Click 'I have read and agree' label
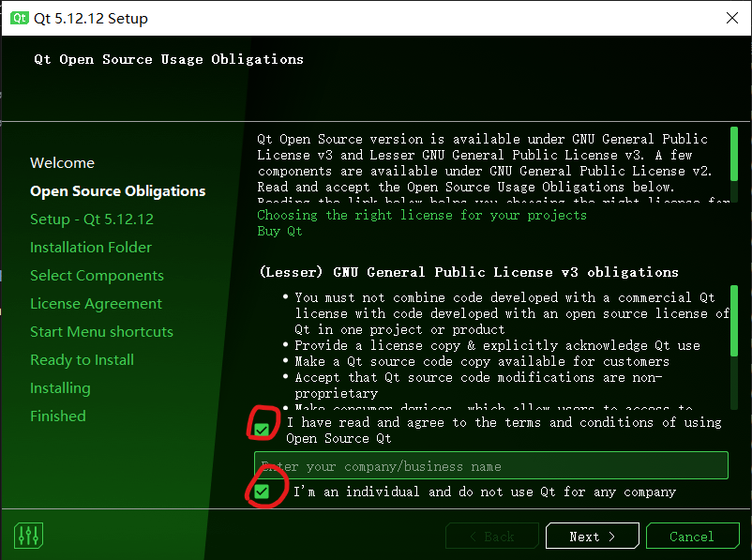 click(504, 431)
